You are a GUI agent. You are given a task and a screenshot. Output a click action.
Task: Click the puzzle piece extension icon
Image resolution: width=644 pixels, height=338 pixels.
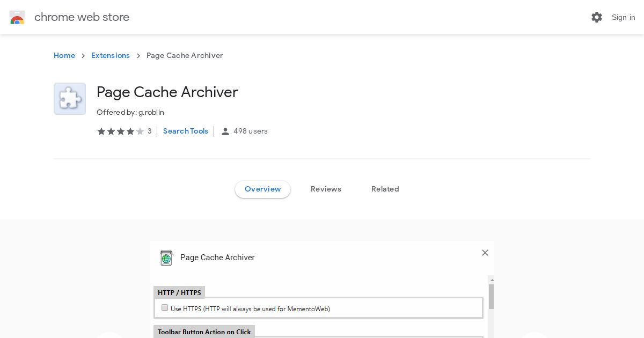(70, 99)
